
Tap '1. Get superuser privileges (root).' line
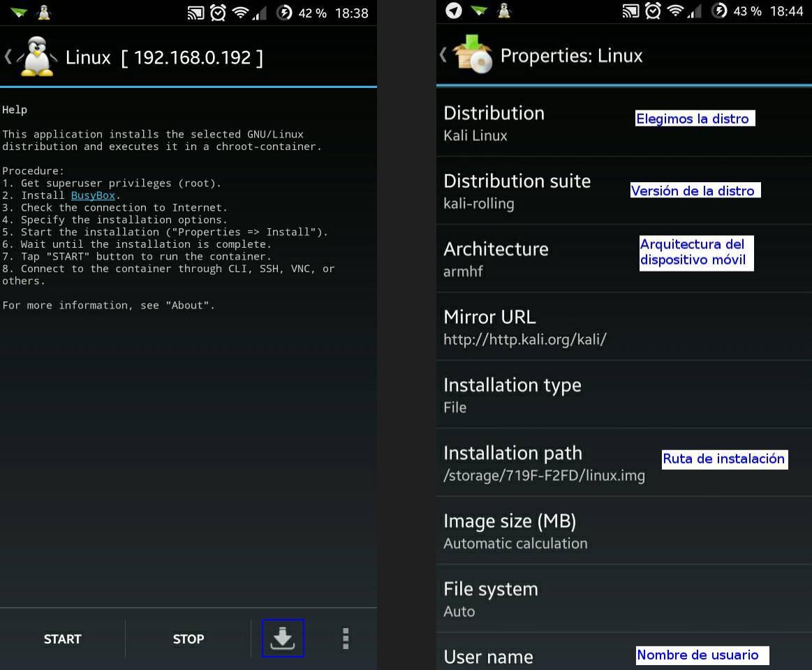tap(112, 183)
